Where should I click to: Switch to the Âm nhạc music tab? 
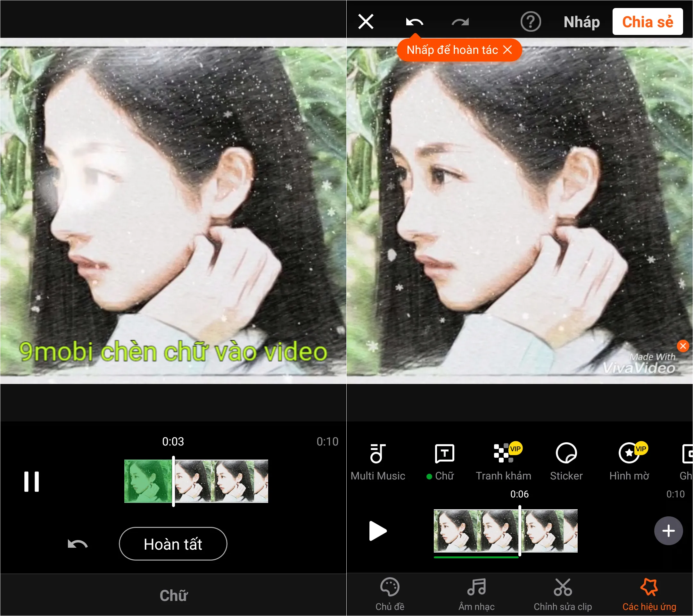[476, 595]
